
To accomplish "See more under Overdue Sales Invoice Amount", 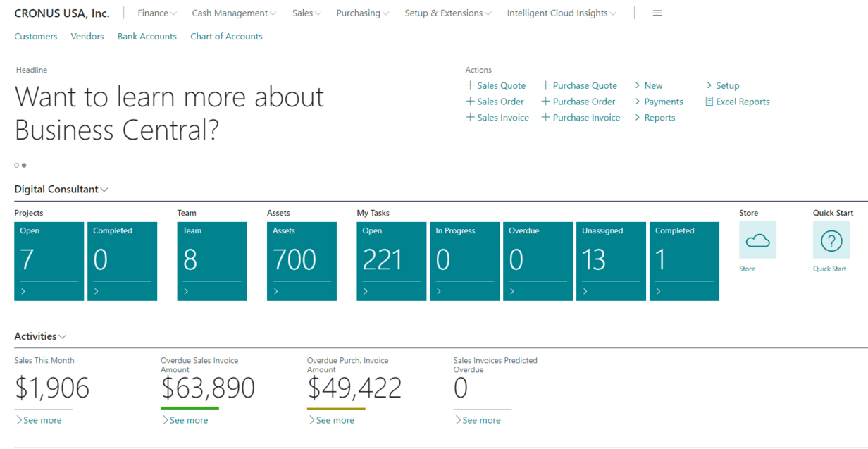I will [x=185, y=420].
